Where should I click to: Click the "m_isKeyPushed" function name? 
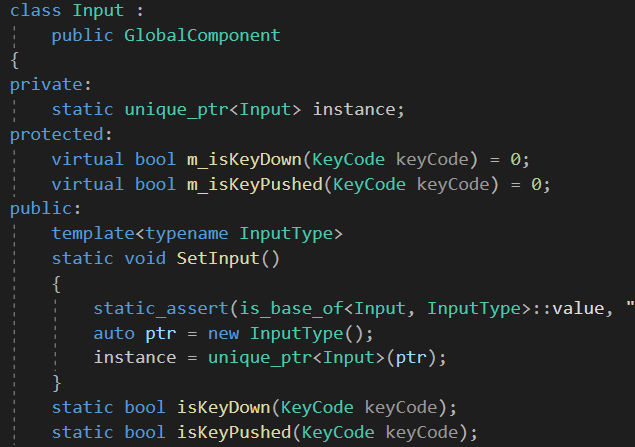point(255,185)
